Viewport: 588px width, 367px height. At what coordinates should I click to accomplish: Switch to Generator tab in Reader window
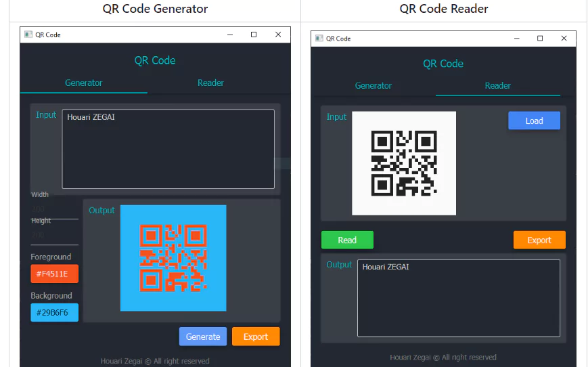373,86
